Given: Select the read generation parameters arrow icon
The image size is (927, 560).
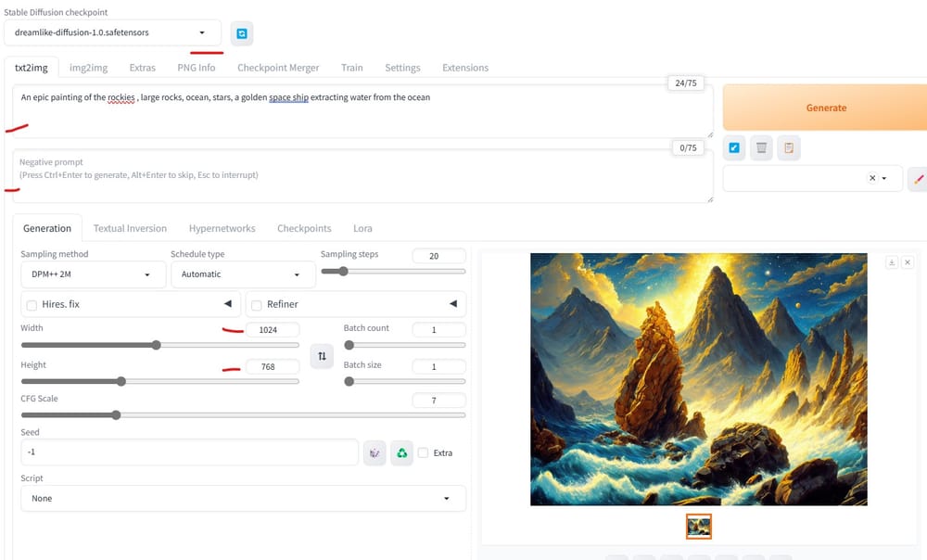Looking at the screenshot, I should (733, 147).
